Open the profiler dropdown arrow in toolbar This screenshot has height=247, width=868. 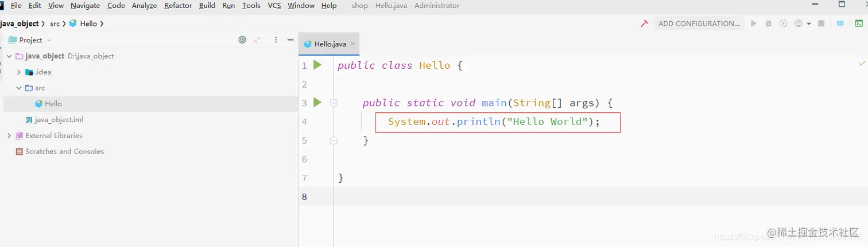tap(809, 23)
